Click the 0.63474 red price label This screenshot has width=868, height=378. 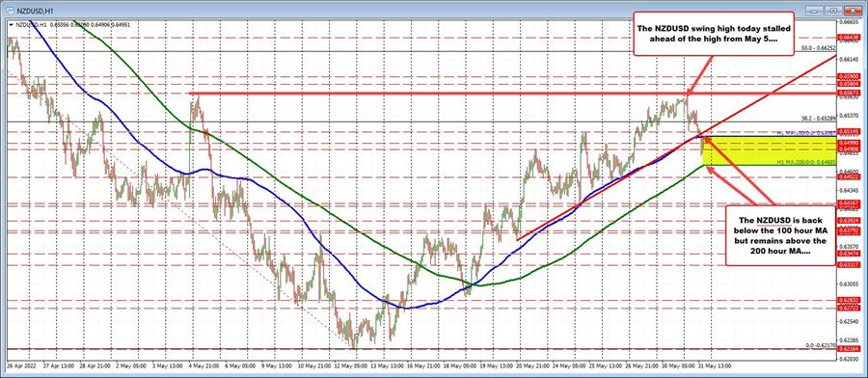point(849,254)
